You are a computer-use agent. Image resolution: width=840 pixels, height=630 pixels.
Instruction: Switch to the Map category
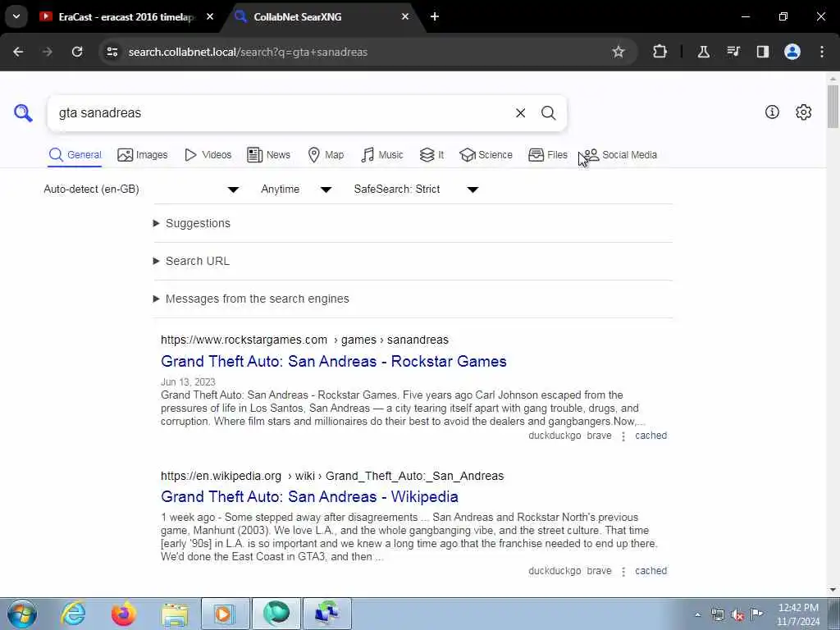click(326, 155)
